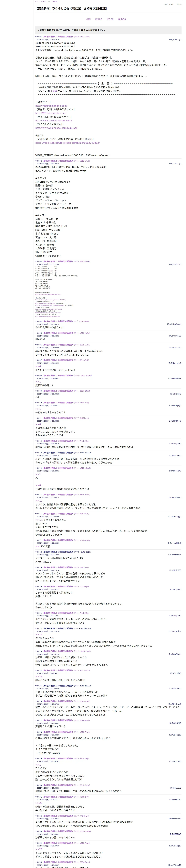Expand the ▼ menu on post 0006

point(36,345)
